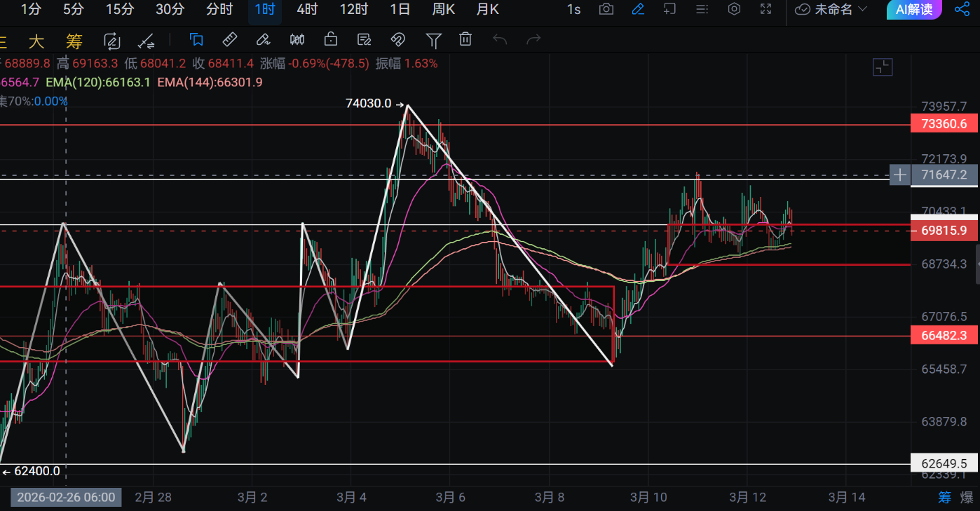Select the candlestick pattern tool

click(x=297, y=39)
